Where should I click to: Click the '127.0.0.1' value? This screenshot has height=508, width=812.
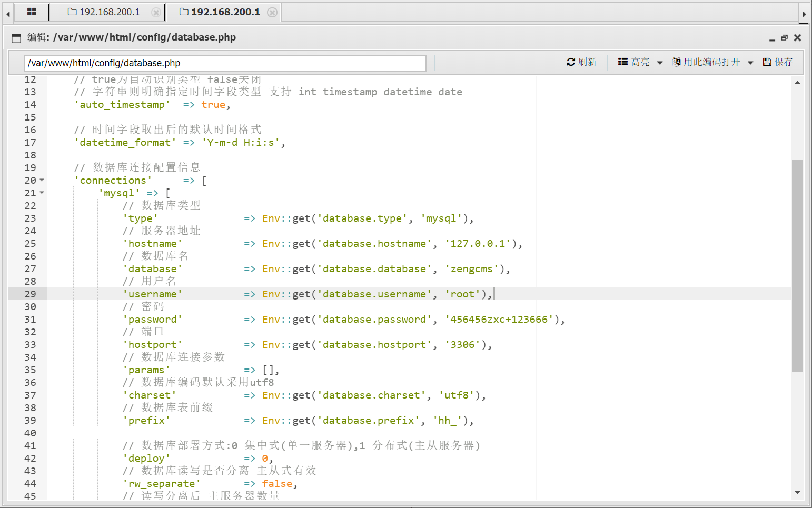point(478,244)
